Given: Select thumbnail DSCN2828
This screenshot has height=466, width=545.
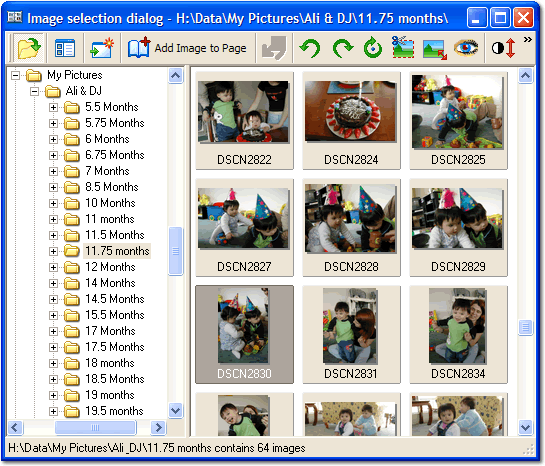Looking at the screenshot, I should pyautogui.click(x=351, y=228).
